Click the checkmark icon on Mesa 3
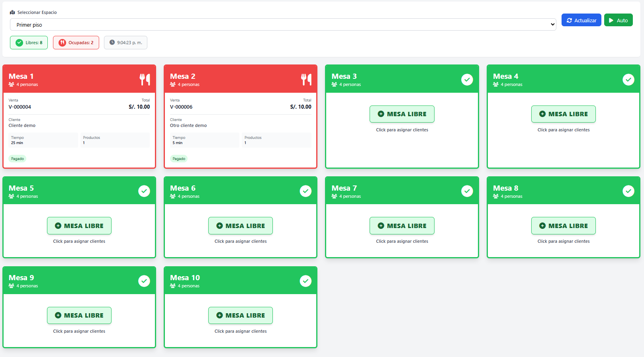644x357 pixels. [467, 80]
